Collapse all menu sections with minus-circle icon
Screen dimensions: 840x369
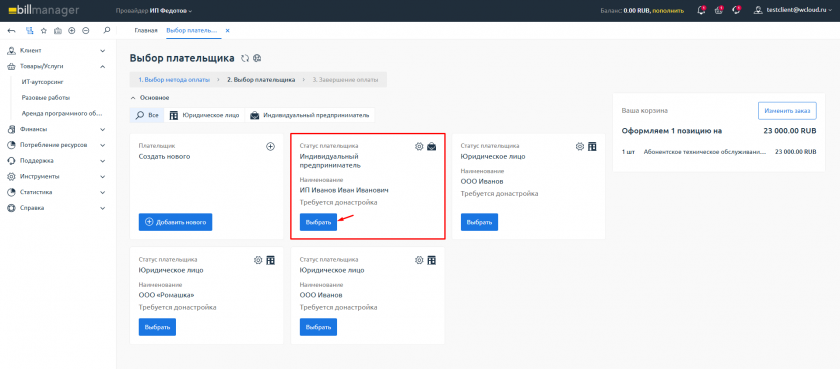point(86,31)
